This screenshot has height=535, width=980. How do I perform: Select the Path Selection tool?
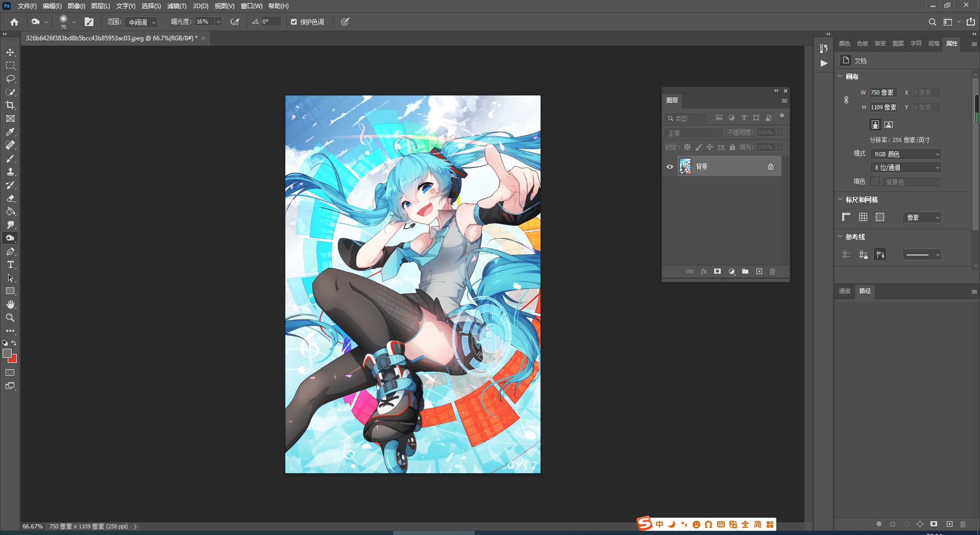pos(10,278)
